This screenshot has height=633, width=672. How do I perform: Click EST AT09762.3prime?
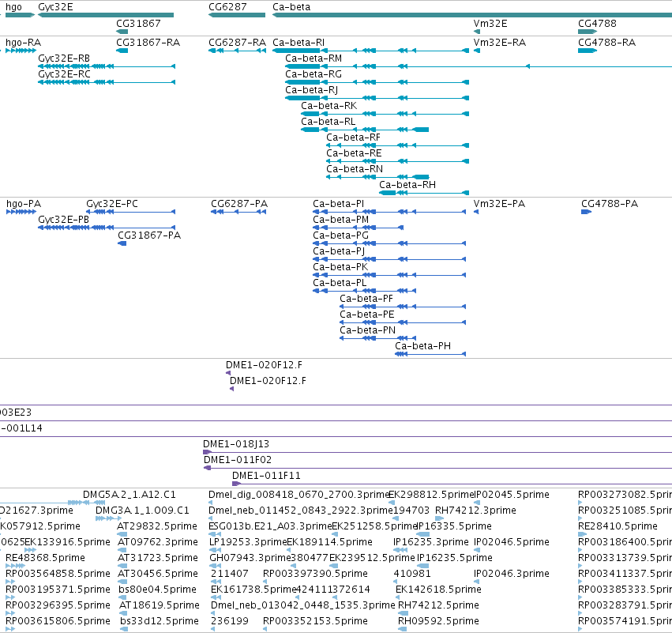tap(122, 550)
